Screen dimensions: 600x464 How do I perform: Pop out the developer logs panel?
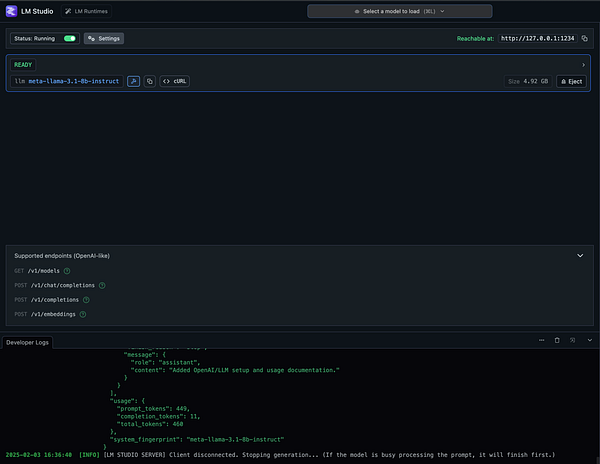572,340
